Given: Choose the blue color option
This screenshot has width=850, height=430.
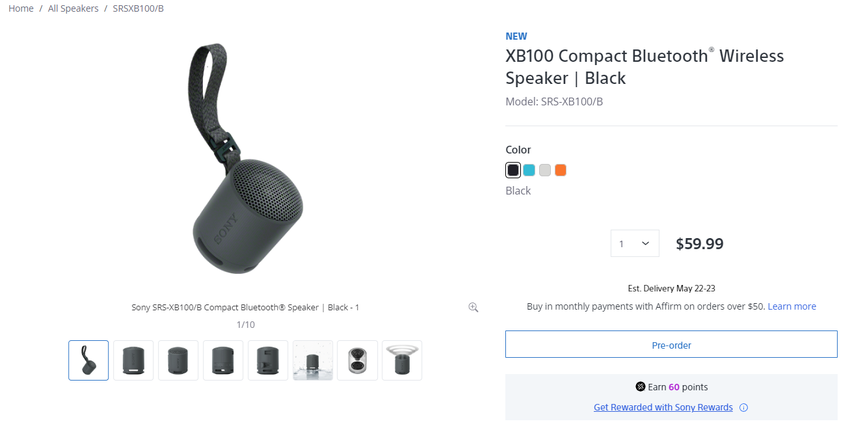Looking at the screenshot, I should click(x=529, y=170).
